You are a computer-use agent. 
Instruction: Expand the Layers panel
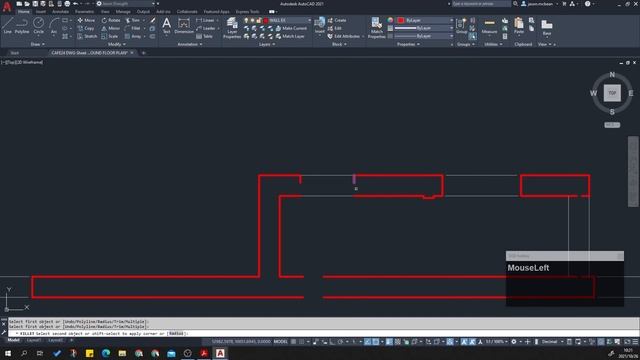[x=267, y=44]
